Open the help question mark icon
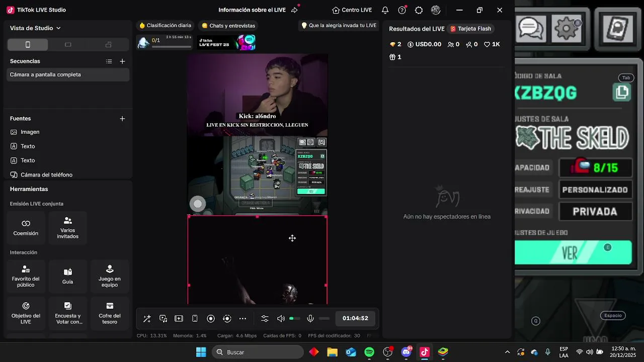 pyautogui.click(x=402, y=10)
